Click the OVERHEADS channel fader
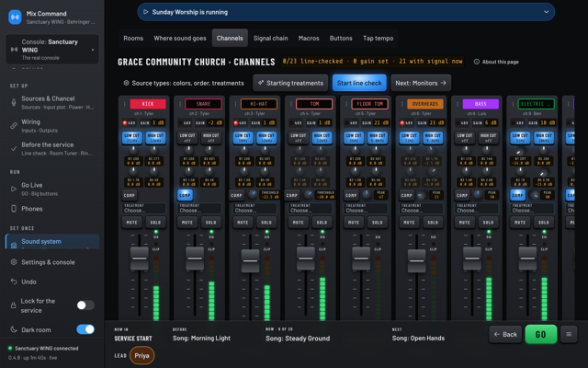The image size is (588, 368). tap(416, 260)
